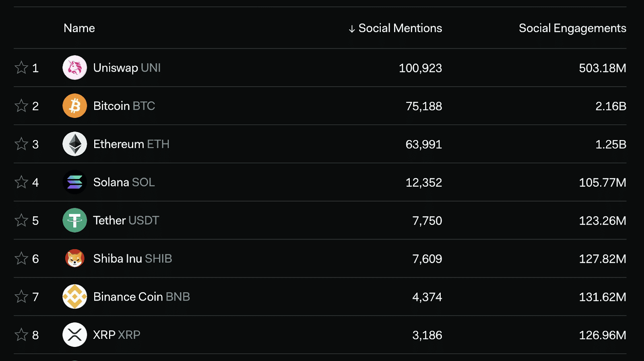Click the XRP coin logo

tap(75, 334)
